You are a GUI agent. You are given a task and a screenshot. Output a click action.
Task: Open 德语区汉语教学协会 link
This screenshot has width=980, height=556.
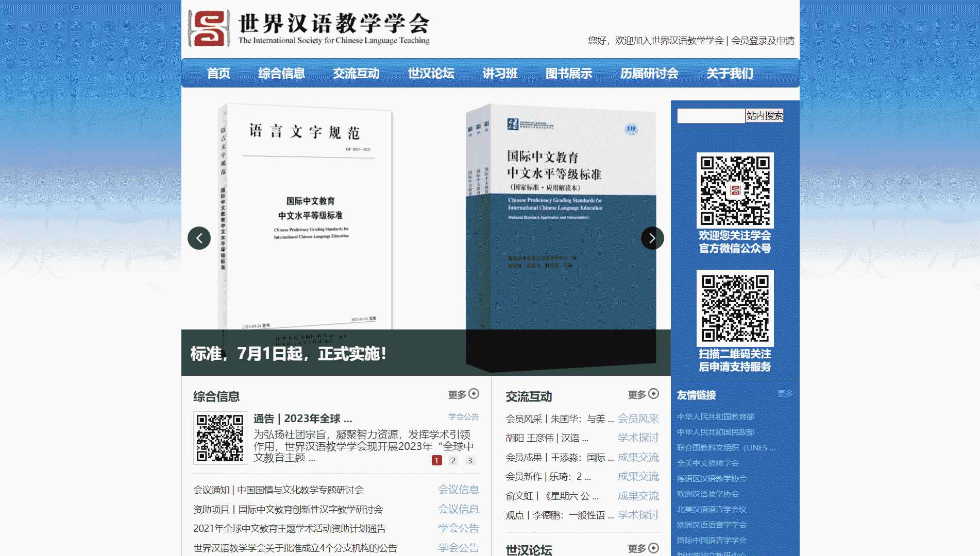coord(712,478)
